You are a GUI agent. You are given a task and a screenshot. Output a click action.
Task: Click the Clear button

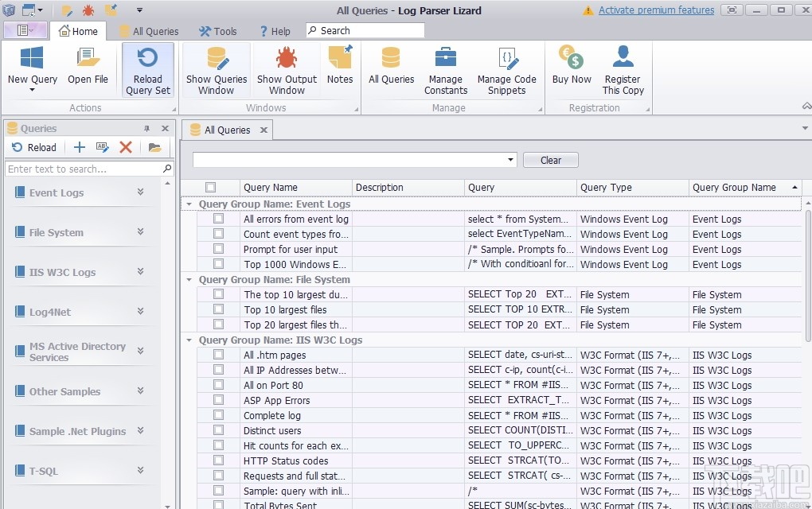click(550, 160)
